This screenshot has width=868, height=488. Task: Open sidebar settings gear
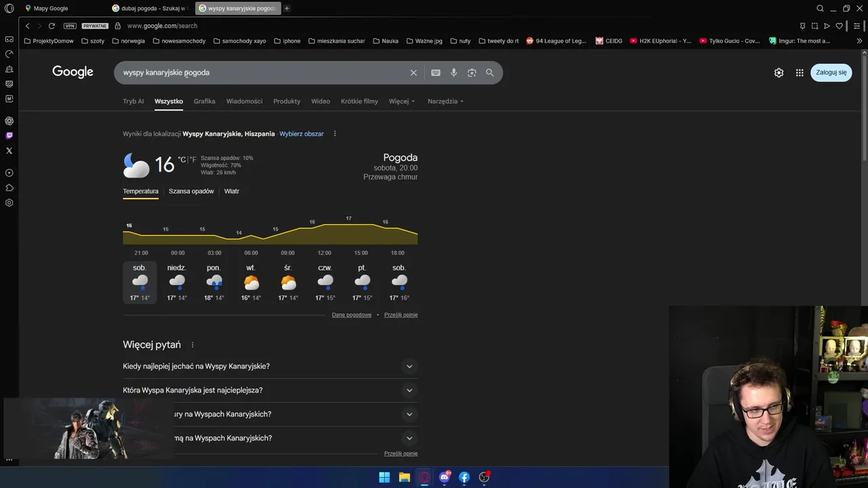pyautogui.click(x=9, y=203)
